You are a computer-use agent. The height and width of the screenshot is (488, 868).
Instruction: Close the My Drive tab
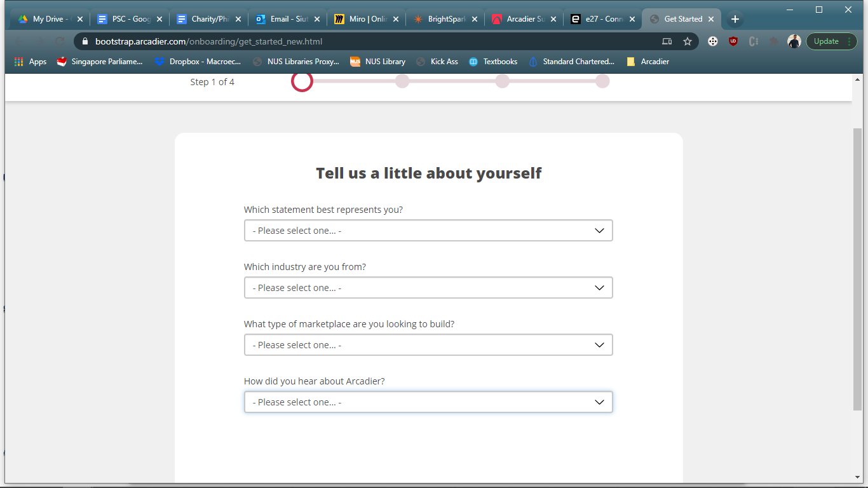pos(80,19)
